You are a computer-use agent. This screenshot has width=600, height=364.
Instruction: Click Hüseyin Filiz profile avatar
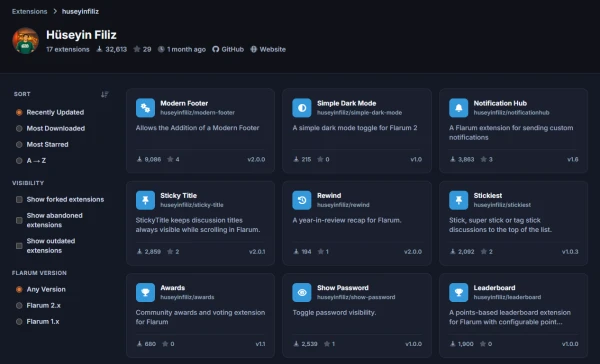tap(26, 41)
